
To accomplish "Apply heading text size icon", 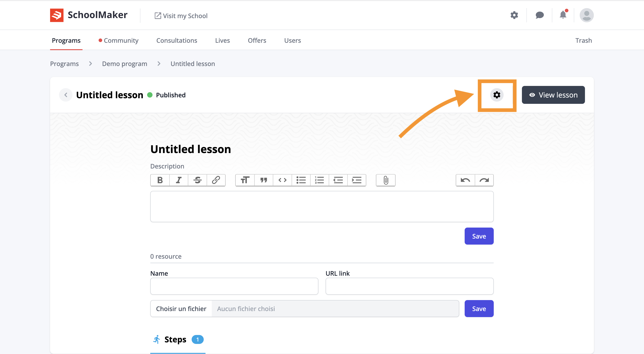I will 245,180.
